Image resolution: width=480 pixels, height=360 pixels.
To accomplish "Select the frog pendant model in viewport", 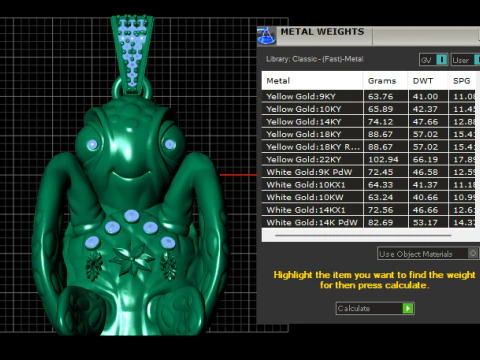I will (x=132, y=217).
